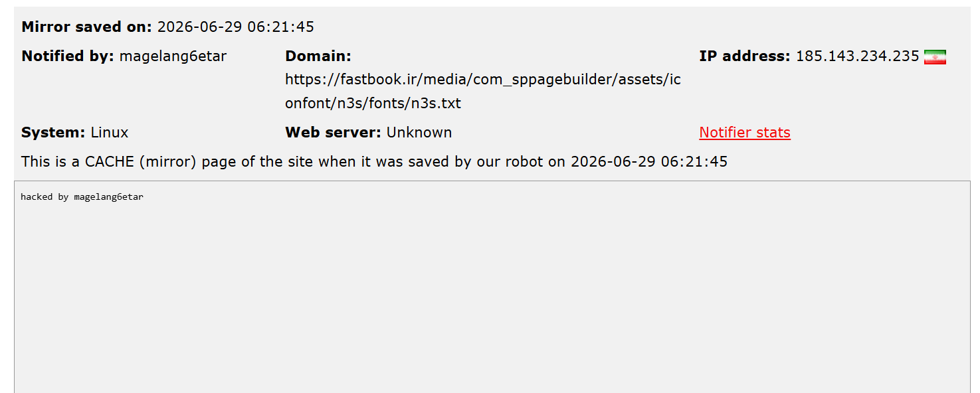The height and width of the screenshot is (393, 980).
Task: Click the 'Notified by:' bold label
Action: pos(68,56)
